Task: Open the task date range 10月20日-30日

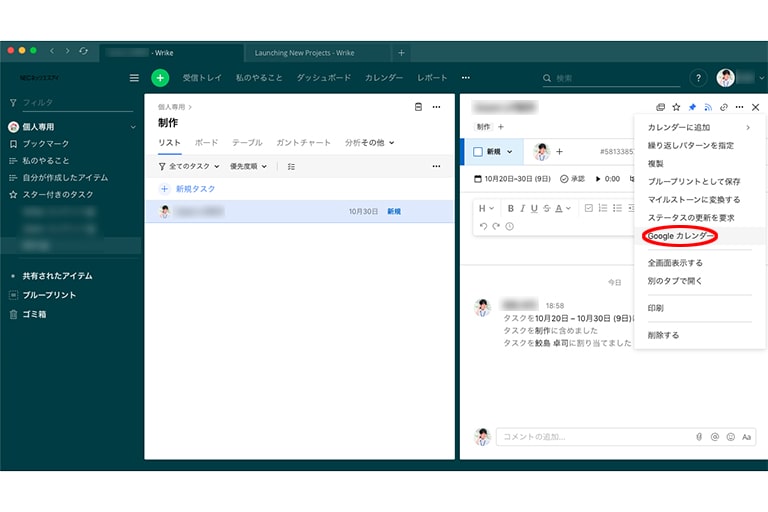Action: pos(512,179)
